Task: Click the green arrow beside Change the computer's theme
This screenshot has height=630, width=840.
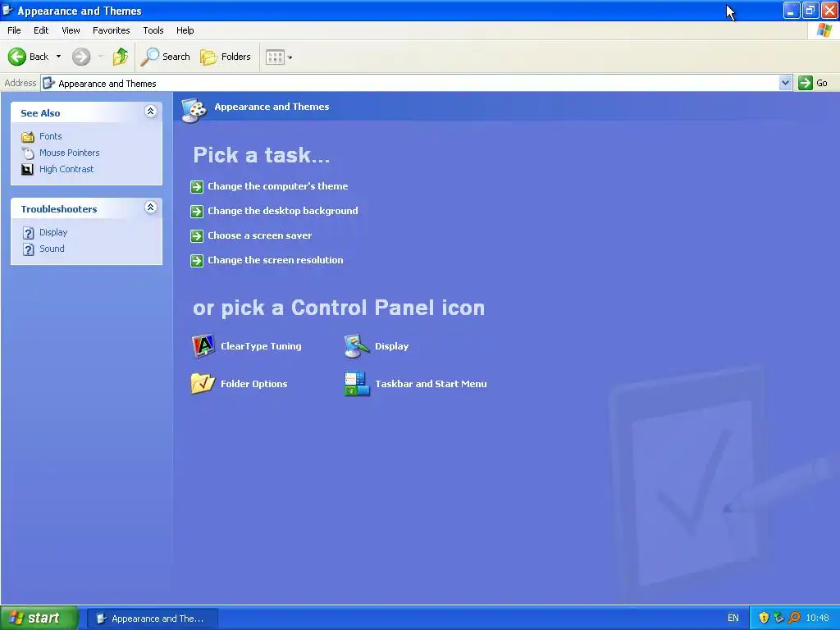Action: coord(197,186)
